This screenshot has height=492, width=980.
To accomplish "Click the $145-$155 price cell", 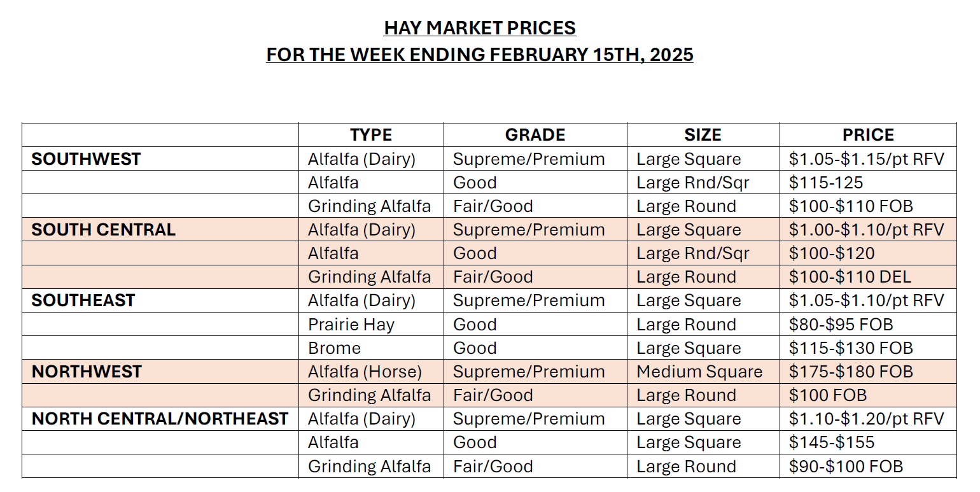I will point(832,442).
